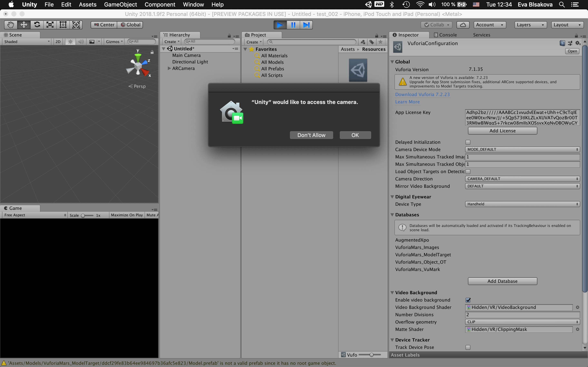Expand ARCamera in Hierarchy
This screenshot has width=588, height=367.
[169, 69]
